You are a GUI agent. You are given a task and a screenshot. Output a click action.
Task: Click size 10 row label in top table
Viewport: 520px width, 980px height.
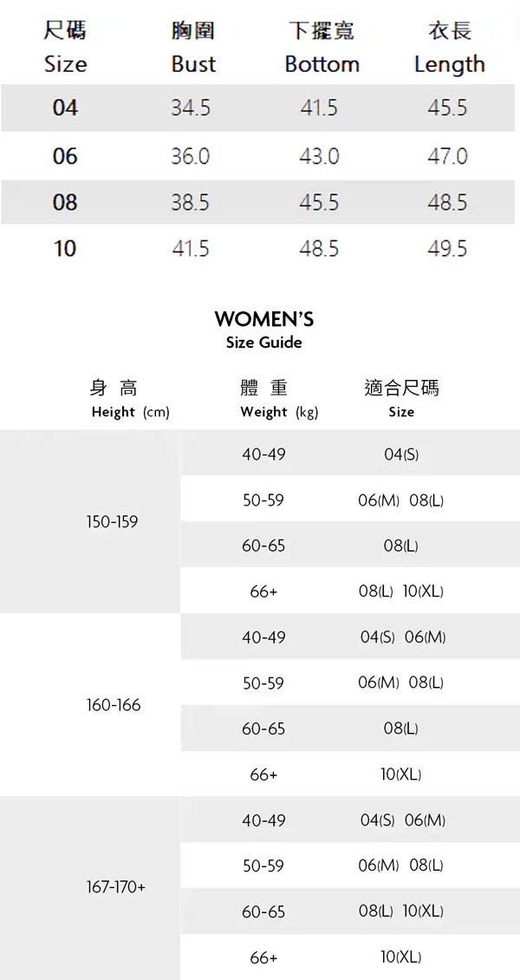click(x=65, y=249)
